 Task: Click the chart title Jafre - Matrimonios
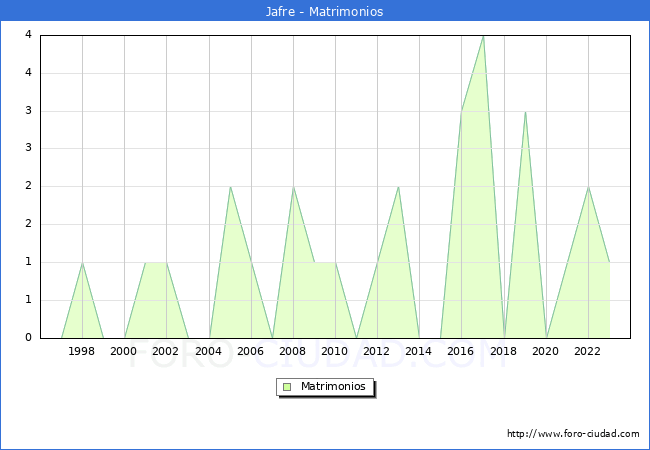(325, 11)
